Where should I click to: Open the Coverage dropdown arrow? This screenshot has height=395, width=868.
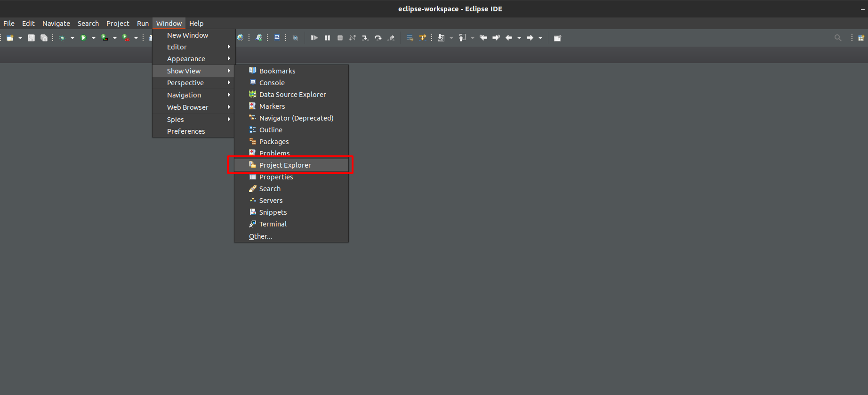click(x=115, y=38)
